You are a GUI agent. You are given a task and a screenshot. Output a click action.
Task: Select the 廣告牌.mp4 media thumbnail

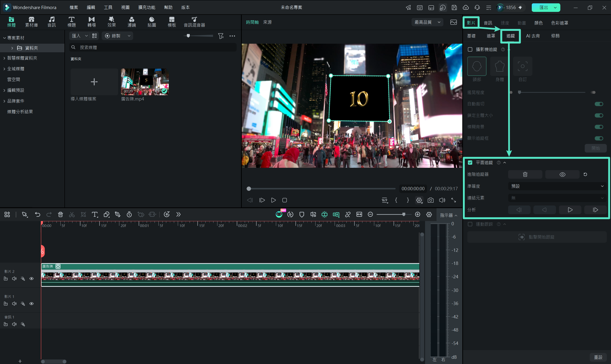click(x=145, y=82)
